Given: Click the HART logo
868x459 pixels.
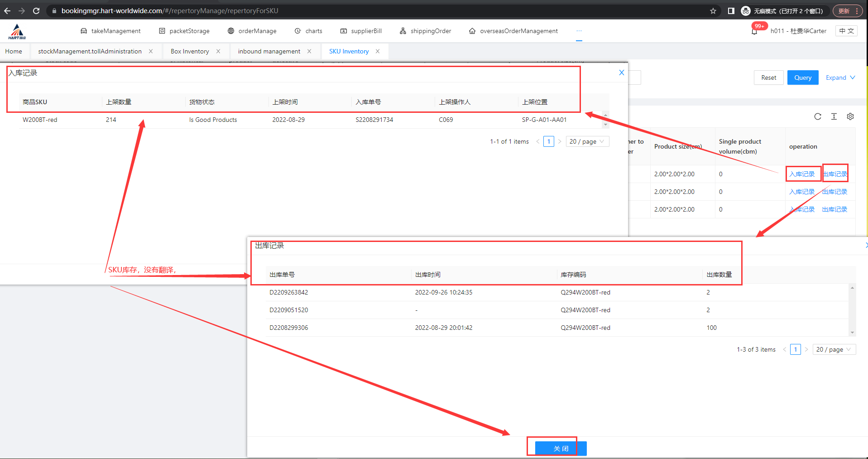Looking at the screenshot, I should point(17,31).
